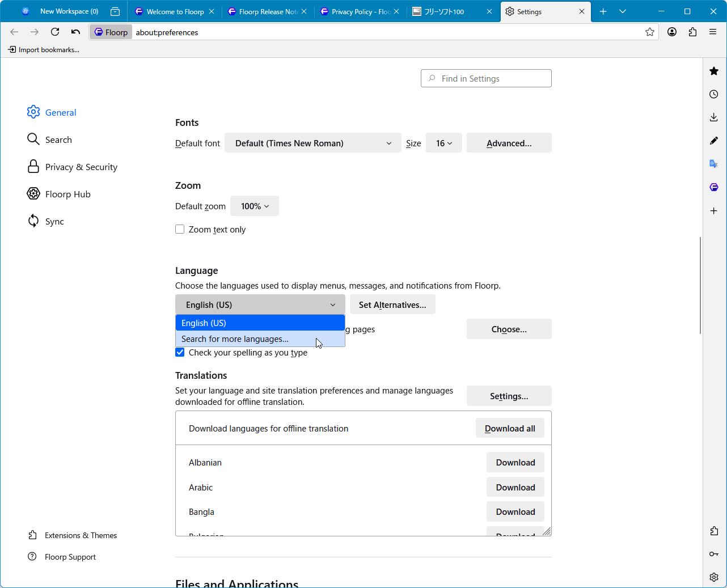Viewport: 727px width, 588px height.
Task: Click the workspace manager icon in tab bar
Action: [x=115, y=11]
